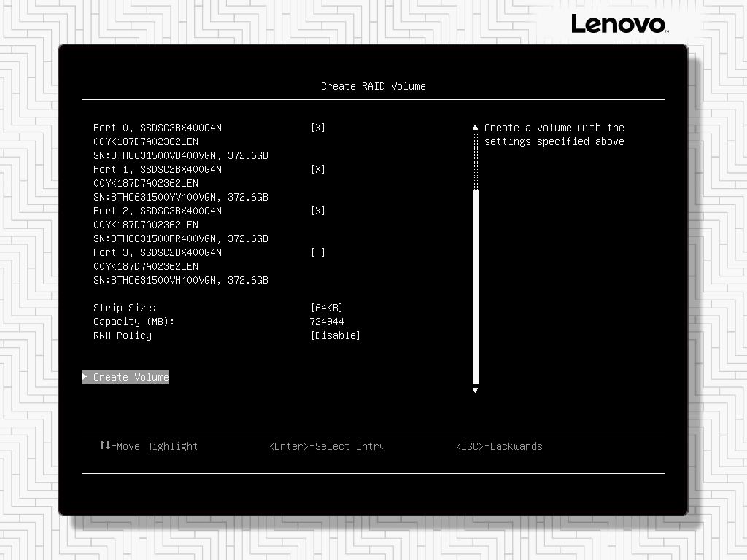Image resolution: width=747 pixels, height=560 pixels.
Task: Select the Port 0 serial number line
Action: tap(180, 155)
